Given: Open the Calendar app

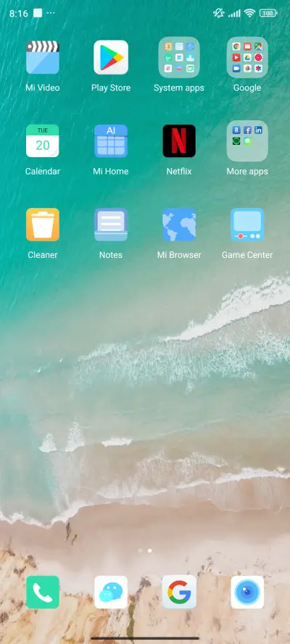Looking at the screenshot, I should pyautogui.click(x=43, y=141).
